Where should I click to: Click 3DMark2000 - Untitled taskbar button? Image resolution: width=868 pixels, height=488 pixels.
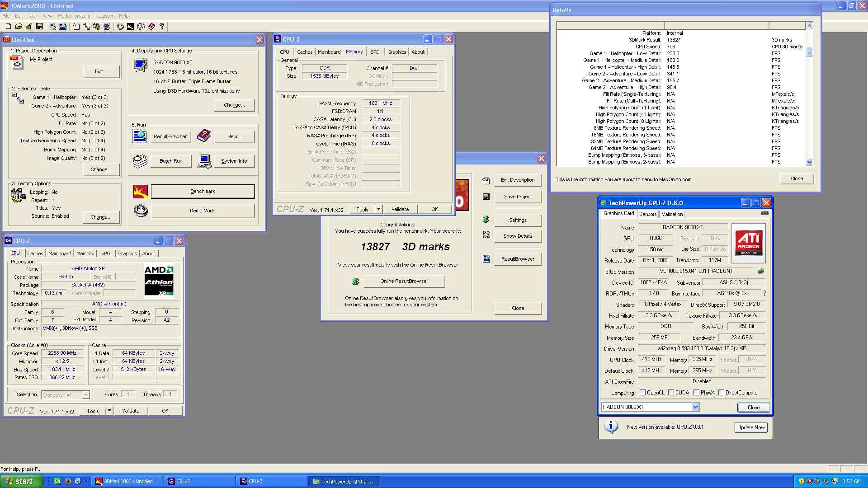(127, 482)
